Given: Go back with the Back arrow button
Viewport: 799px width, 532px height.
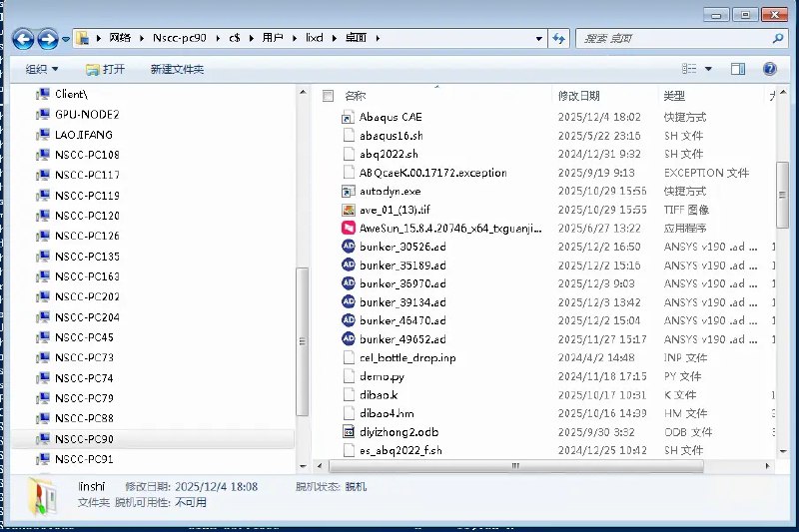Looking at the screenshot, I should coord(23,39).
